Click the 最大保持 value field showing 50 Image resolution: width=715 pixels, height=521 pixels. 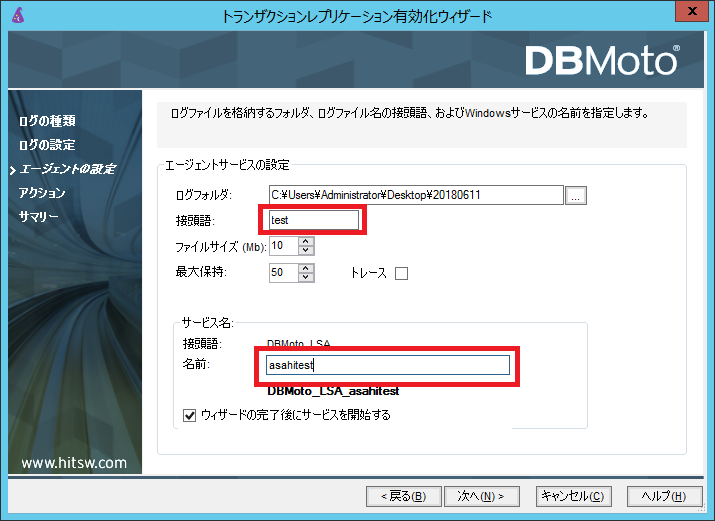[x=284, y=273]
